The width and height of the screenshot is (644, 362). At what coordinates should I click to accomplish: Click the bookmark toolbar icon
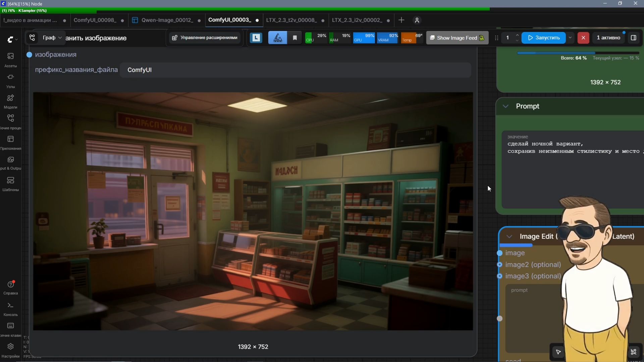click(x=295, y=38)
